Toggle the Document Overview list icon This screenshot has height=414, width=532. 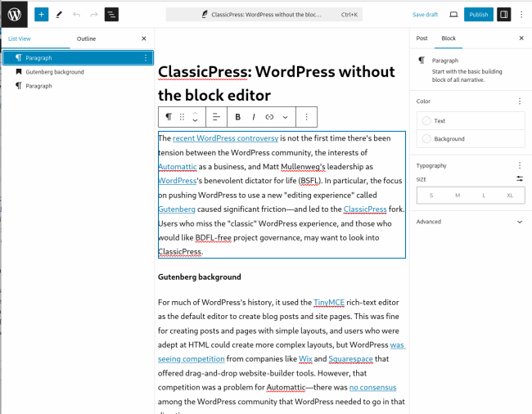tap(111, 15)
